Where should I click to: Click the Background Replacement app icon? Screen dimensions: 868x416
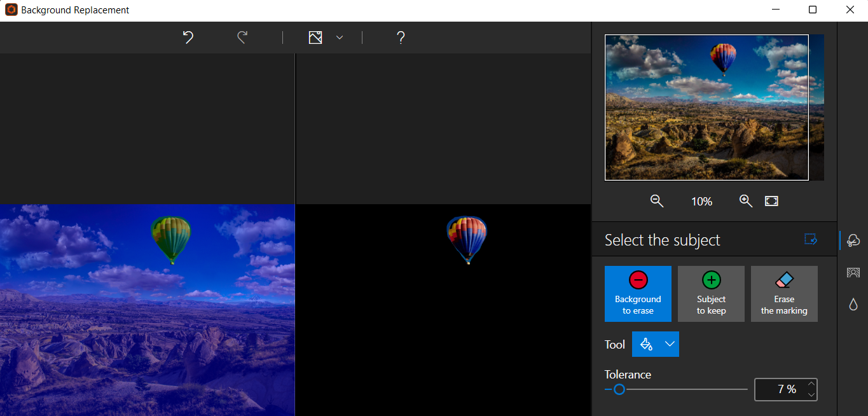(x=11, y=10)
